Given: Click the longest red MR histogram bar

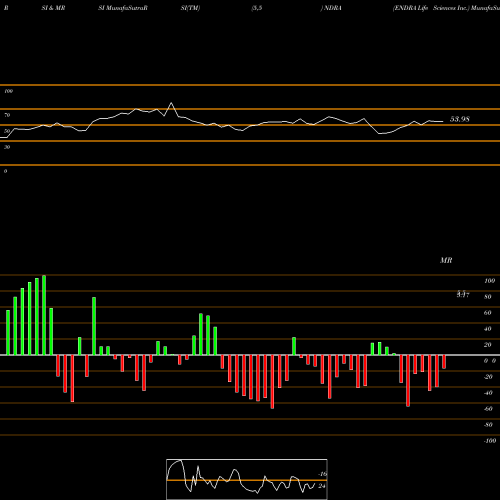Looking at the screenshot, I should click(x=272, y=382).
